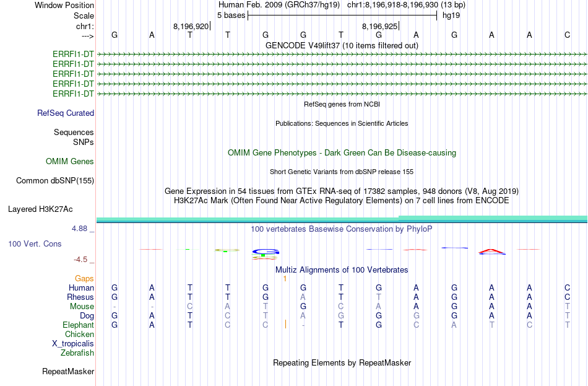Select the Chicken species label

click(x=79, y=334)
